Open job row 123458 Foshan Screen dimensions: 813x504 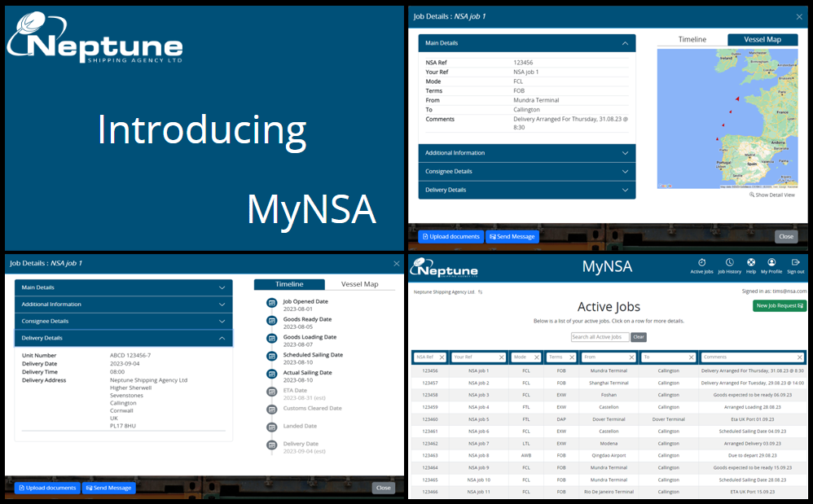click(609, 395)
